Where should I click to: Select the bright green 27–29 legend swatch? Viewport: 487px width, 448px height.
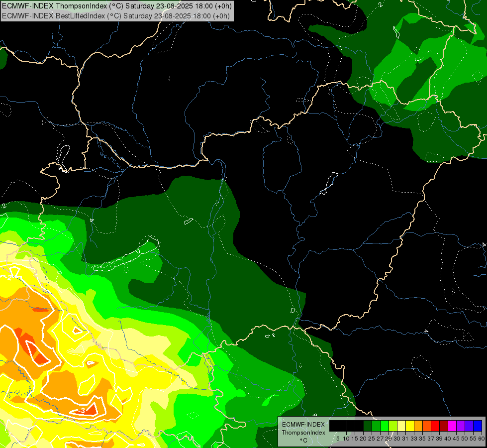(385, 426)
